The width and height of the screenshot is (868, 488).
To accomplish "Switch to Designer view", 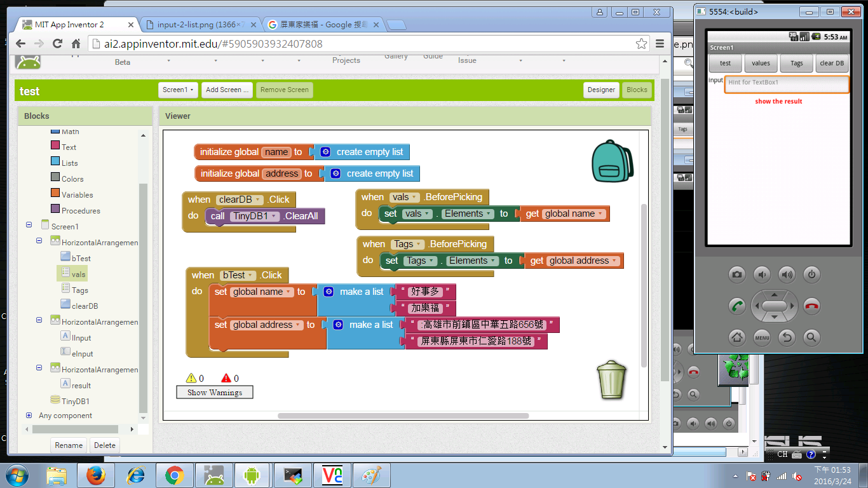I will 600,90.
